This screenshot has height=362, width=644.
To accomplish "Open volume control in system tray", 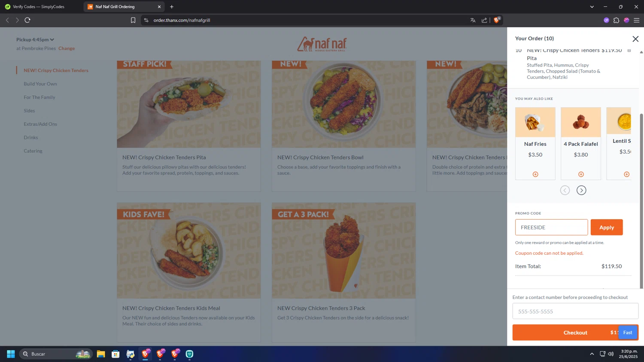I will 611,354.
